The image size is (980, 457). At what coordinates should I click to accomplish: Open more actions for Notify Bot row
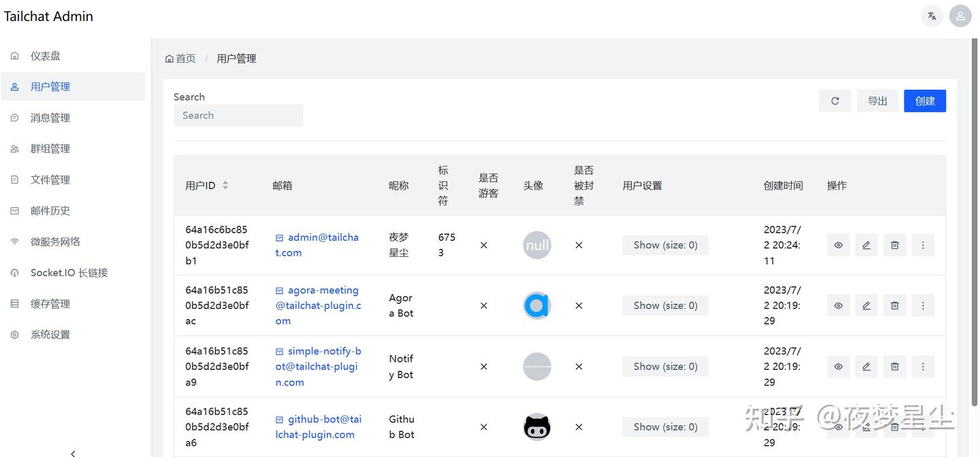click(923, 366)
